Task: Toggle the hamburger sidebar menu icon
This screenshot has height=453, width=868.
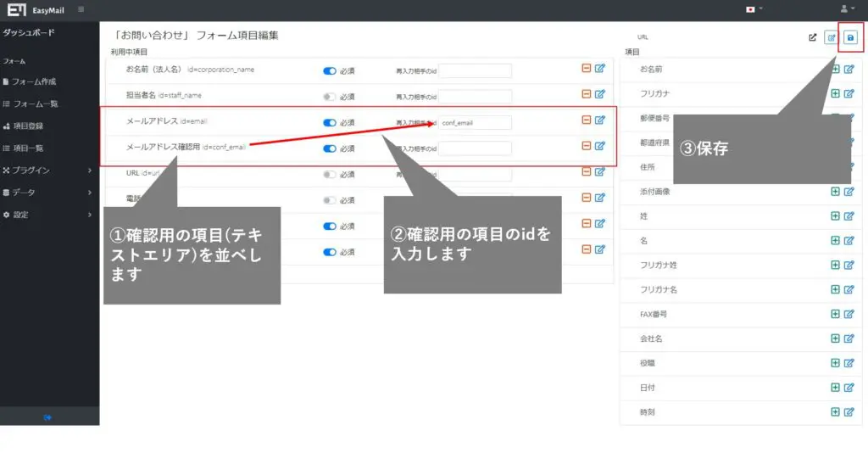Action: 81,9
